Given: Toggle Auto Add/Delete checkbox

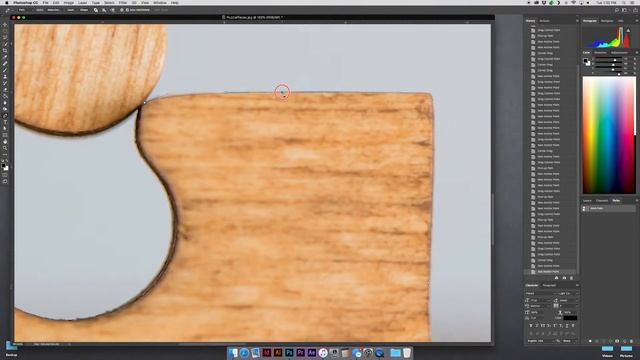Looking at the screenshot, I should point(127,10).
